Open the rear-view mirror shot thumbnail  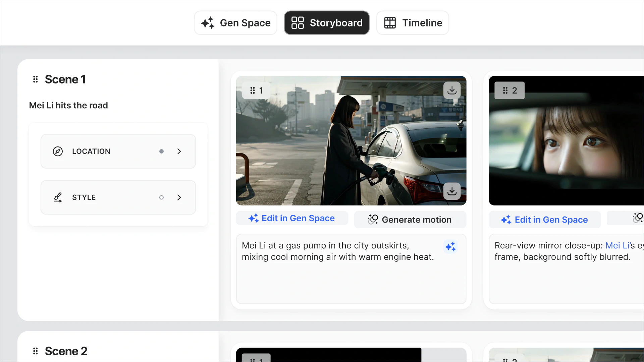pos(566,141)
